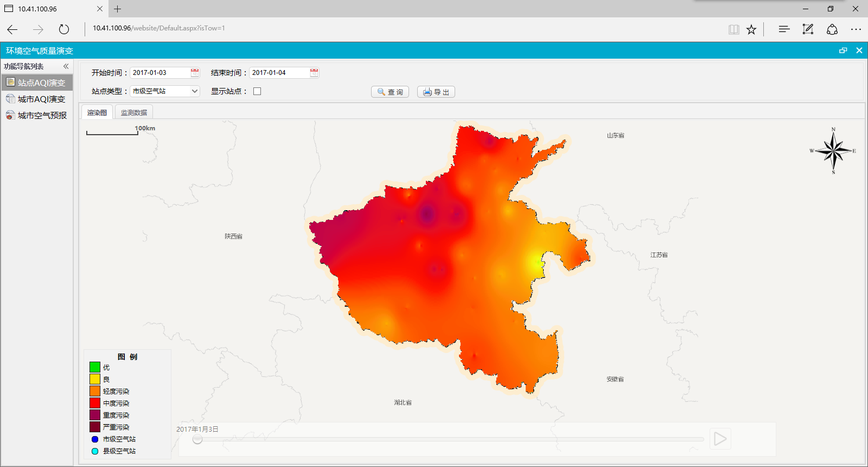Enable the 显示站点 checkbox

coord(257,91)
